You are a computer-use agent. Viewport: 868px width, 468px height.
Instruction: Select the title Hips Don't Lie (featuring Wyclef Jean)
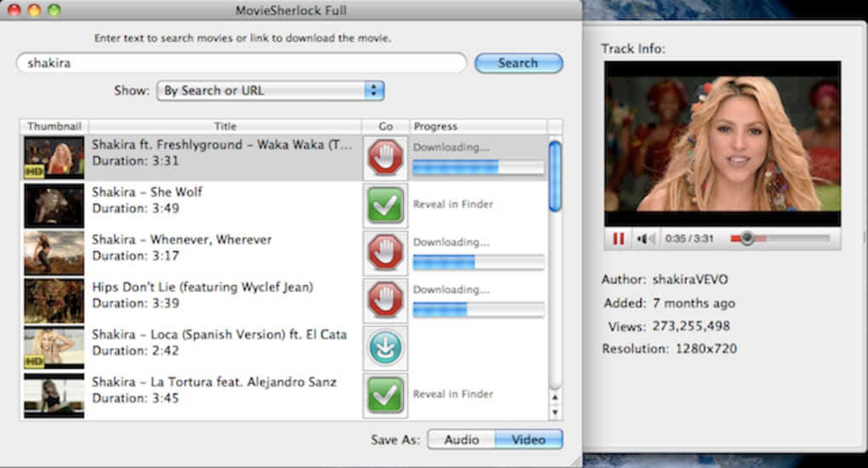pos(203,287)
